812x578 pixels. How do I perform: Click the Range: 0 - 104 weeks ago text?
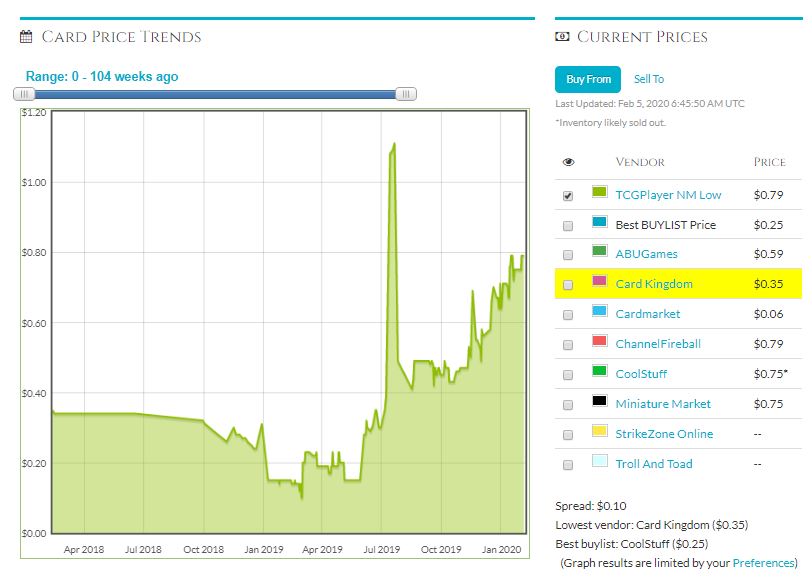pos(102,77)
